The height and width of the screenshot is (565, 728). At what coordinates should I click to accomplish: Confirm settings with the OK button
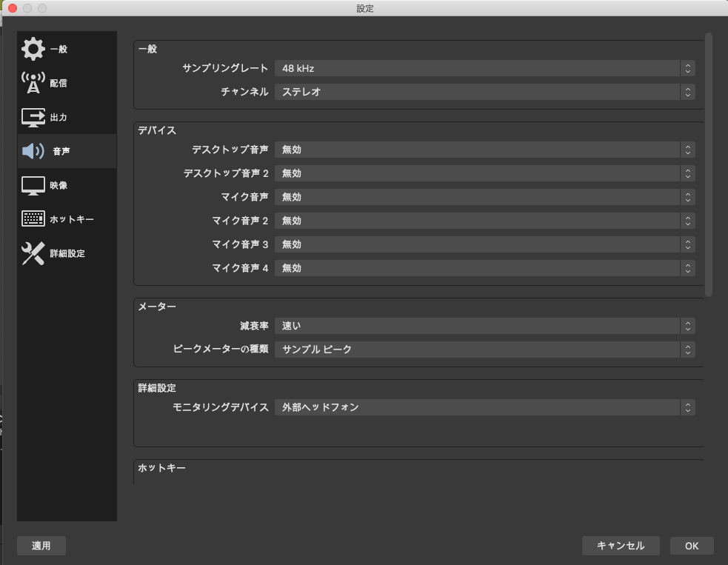tap(691, 546)
